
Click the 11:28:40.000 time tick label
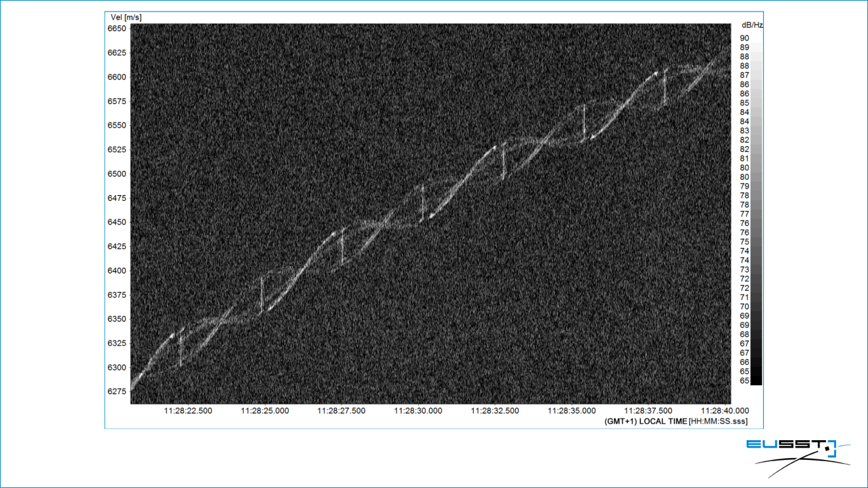pyautogui.click(x=725, y=411)
